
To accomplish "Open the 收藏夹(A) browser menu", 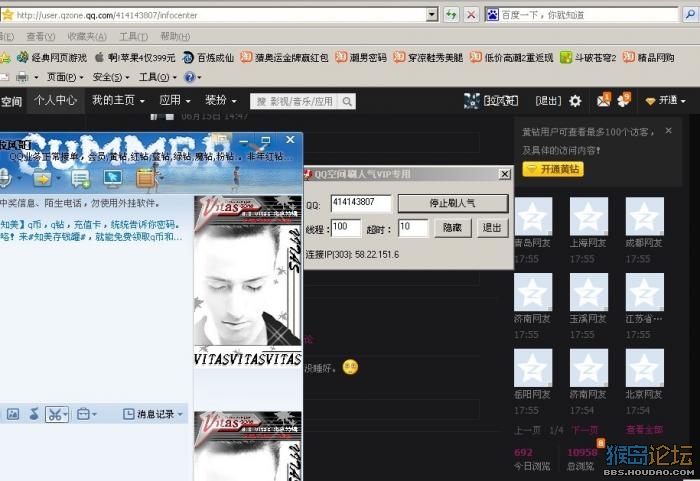I will (87, 37).
